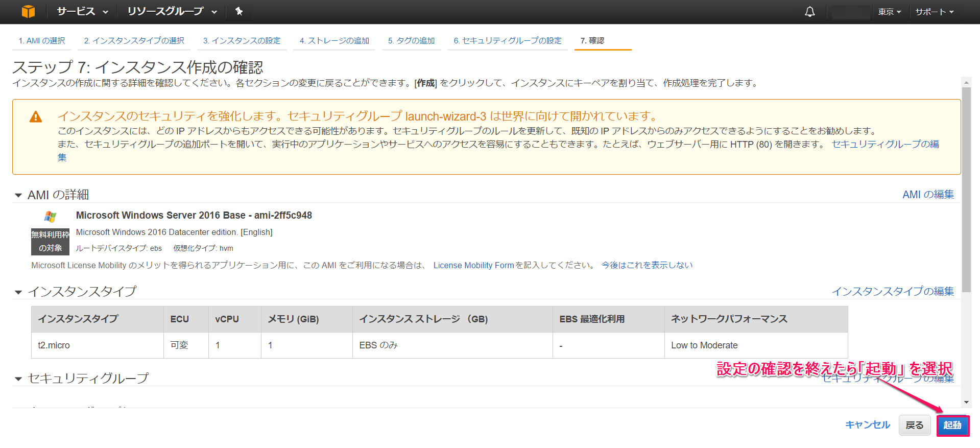980x448 pixels.
Task: Click the t2.micro table cell
Action: (98, 345)
